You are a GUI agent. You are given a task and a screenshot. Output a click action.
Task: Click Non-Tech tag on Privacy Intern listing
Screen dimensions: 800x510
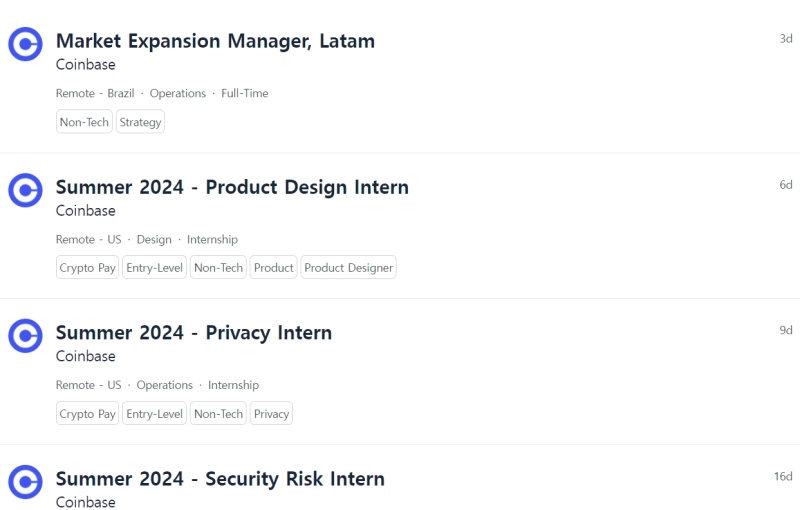(x=218, y=414)
